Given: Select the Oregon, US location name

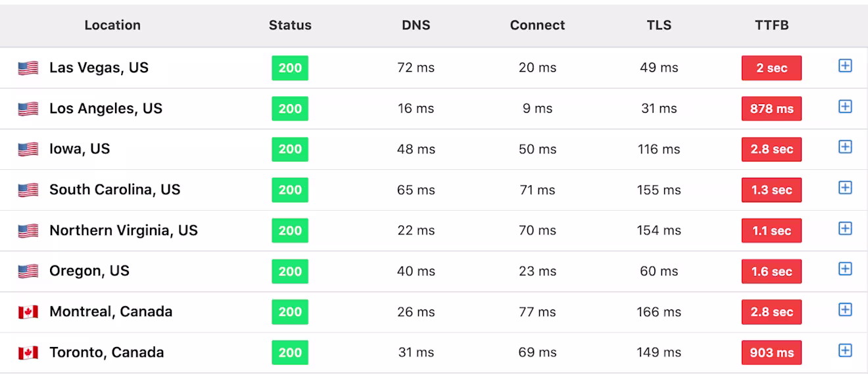Looking at the screenshot, I should (89, 271).
